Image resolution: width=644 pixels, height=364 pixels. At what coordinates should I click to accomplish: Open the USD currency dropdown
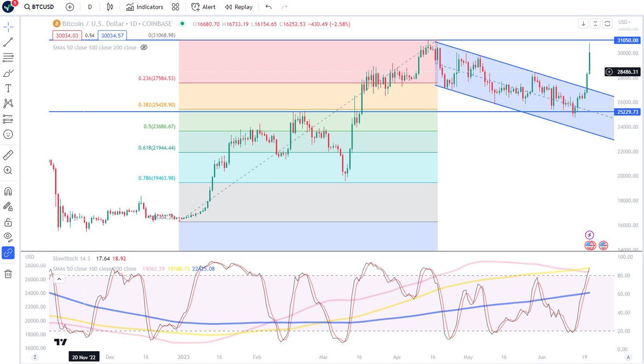click(624, 22)
